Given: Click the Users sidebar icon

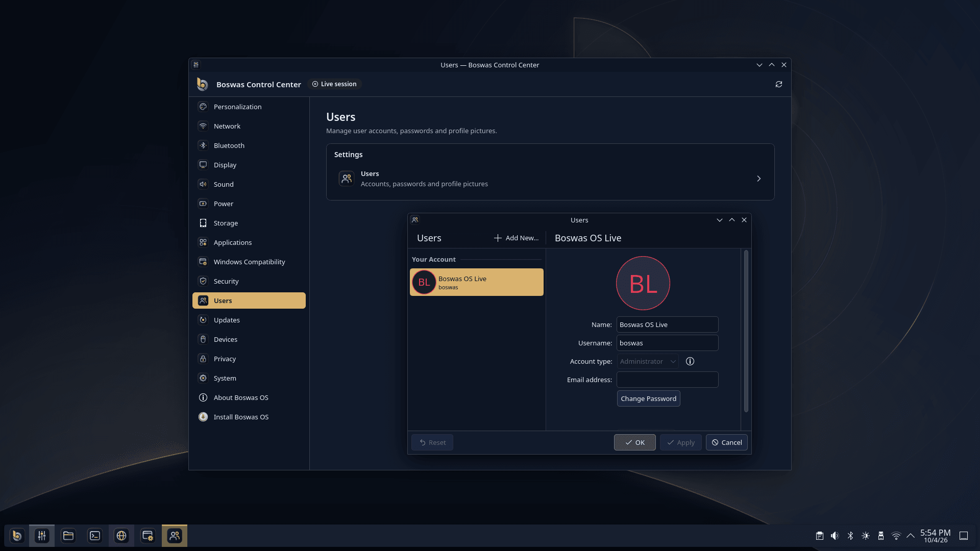Looking at the screenshot, I should [x=203, y=300].
